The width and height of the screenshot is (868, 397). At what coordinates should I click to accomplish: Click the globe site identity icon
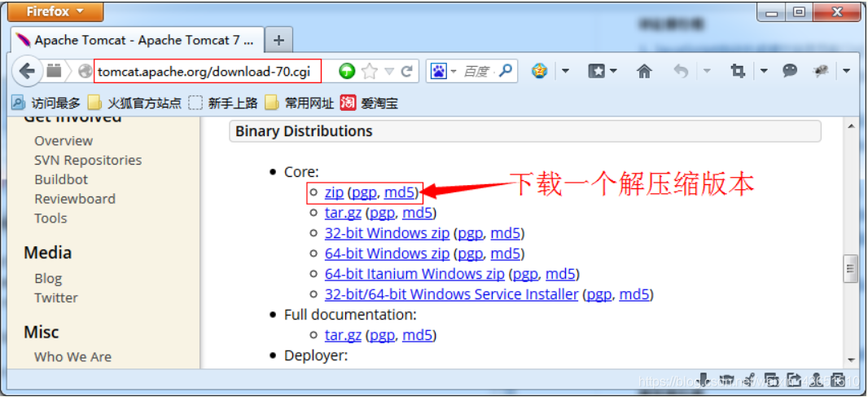point(85,71)
